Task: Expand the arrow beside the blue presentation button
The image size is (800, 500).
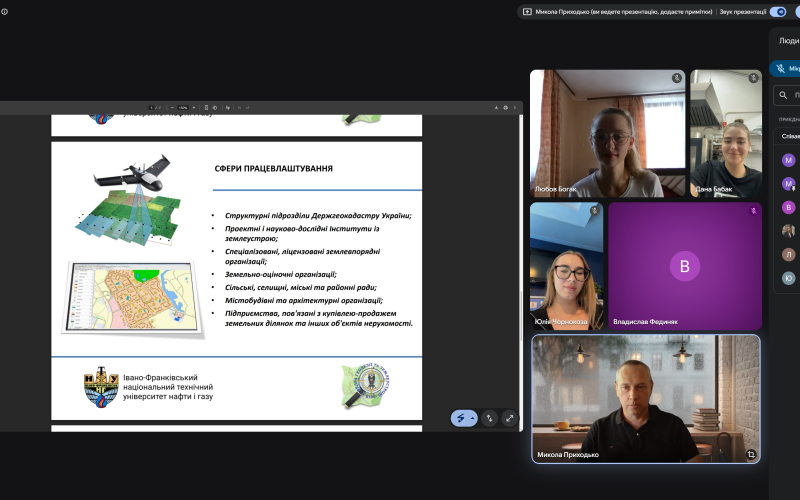Action: pos(473,418)
